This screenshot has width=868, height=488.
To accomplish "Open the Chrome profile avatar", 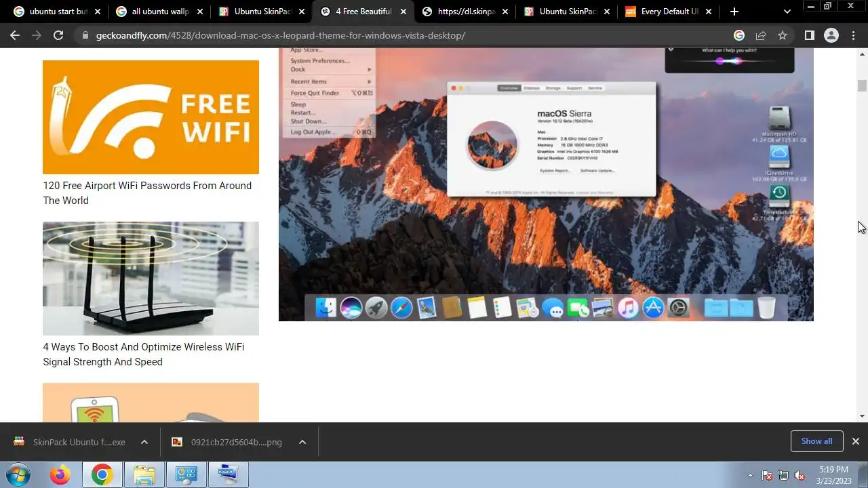I will click(831, 35).
